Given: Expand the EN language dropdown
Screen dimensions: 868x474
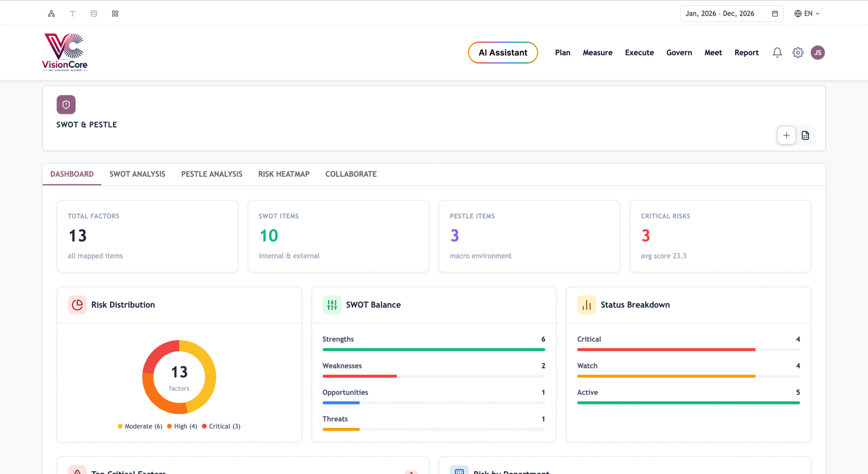Looking at the screenshot, I should [807, 14].
